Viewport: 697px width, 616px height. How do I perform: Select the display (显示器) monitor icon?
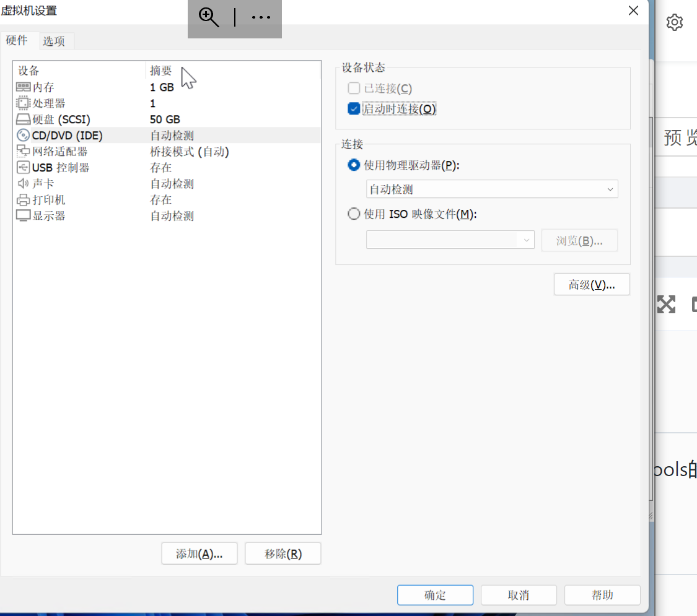click(23, 216)
